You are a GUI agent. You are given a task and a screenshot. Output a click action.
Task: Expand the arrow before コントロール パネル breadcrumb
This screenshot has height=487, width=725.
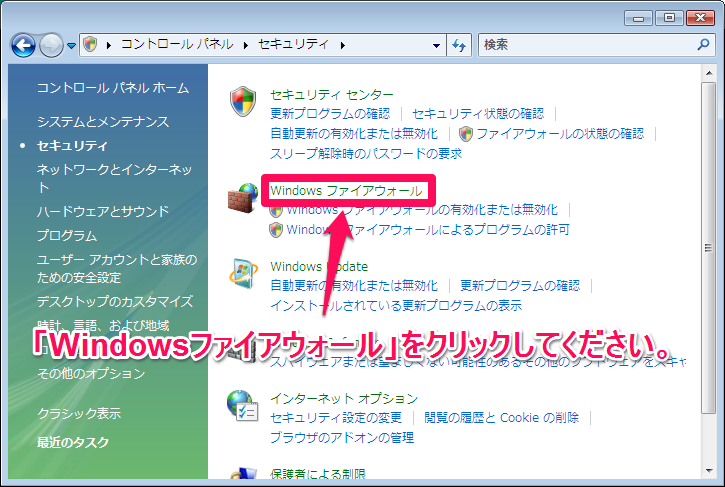(109, 45)
